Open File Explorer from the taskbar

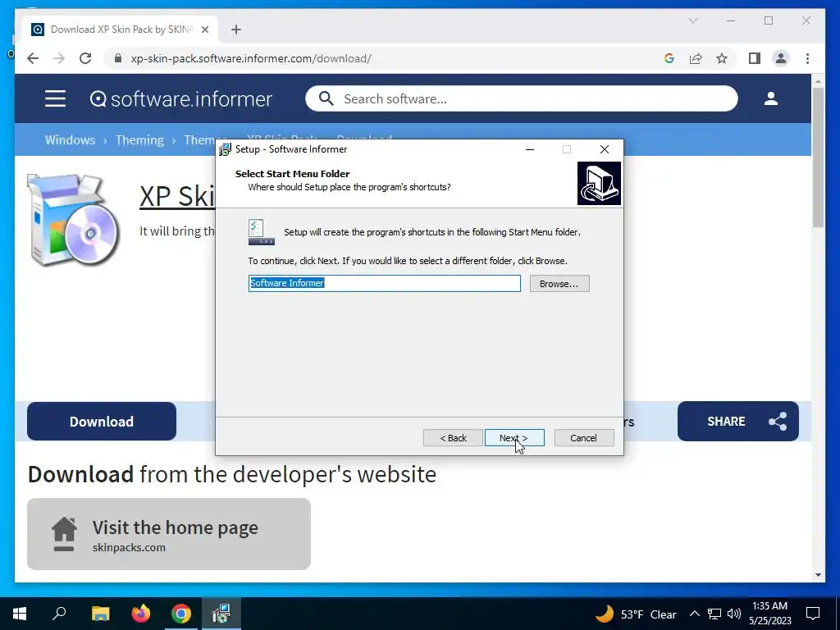100,614
